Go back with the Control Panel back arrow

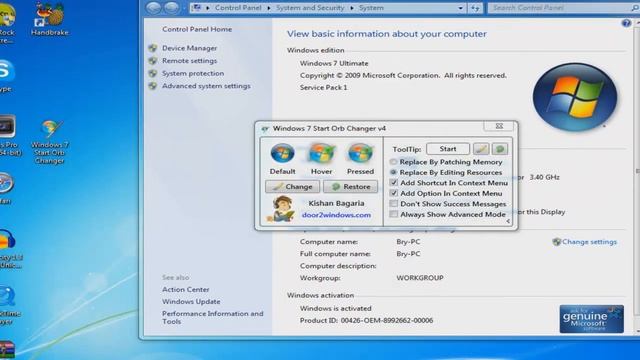click(153, 8)
